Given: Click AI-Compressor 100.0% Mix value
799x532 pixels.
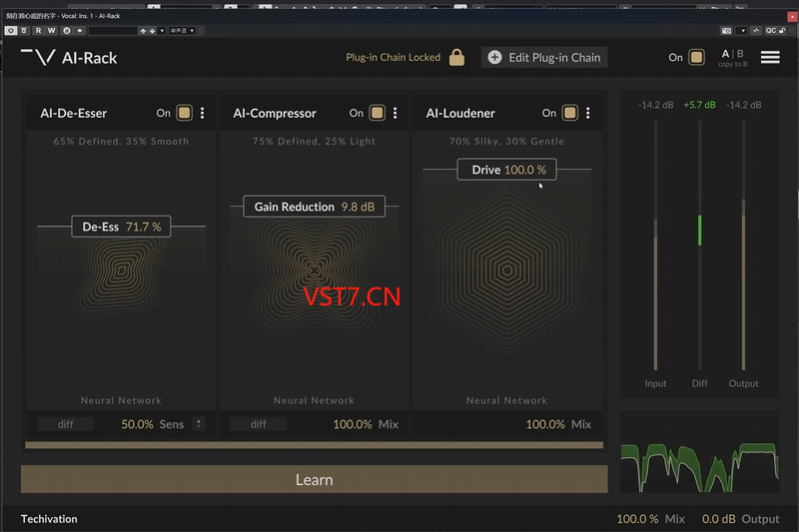Looking at the screenshot, I should (353, 424).
